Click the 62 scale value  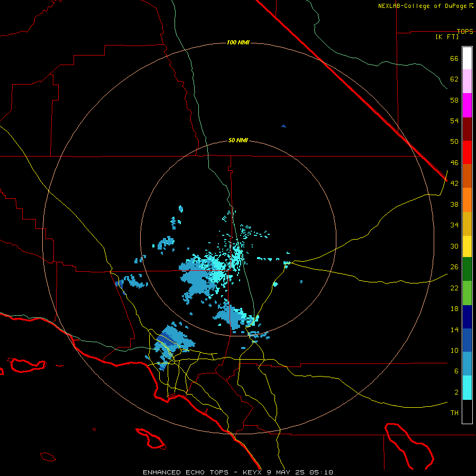454,79
